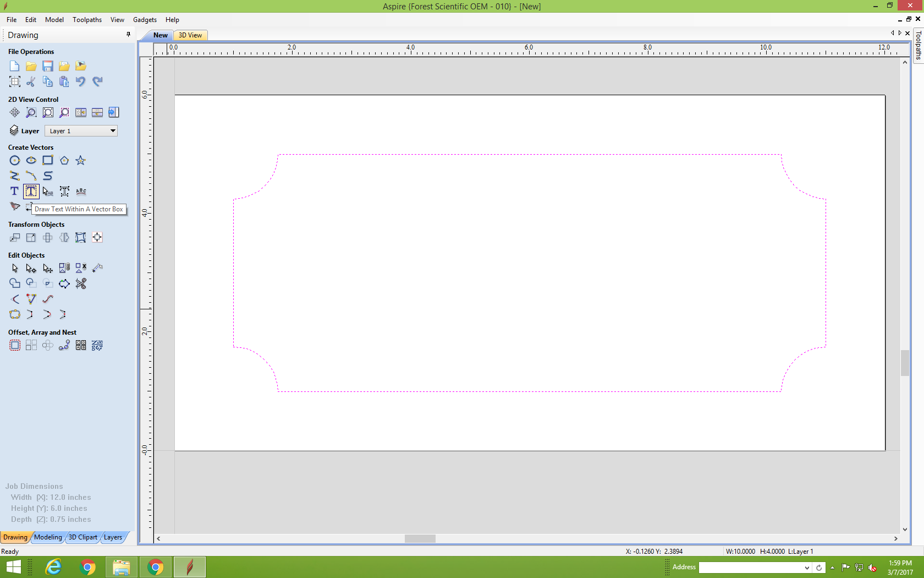Open Internet Explorer from taskbar
Image resolution: width=924 pixels, height=578 pixels.
click(53, 567)
